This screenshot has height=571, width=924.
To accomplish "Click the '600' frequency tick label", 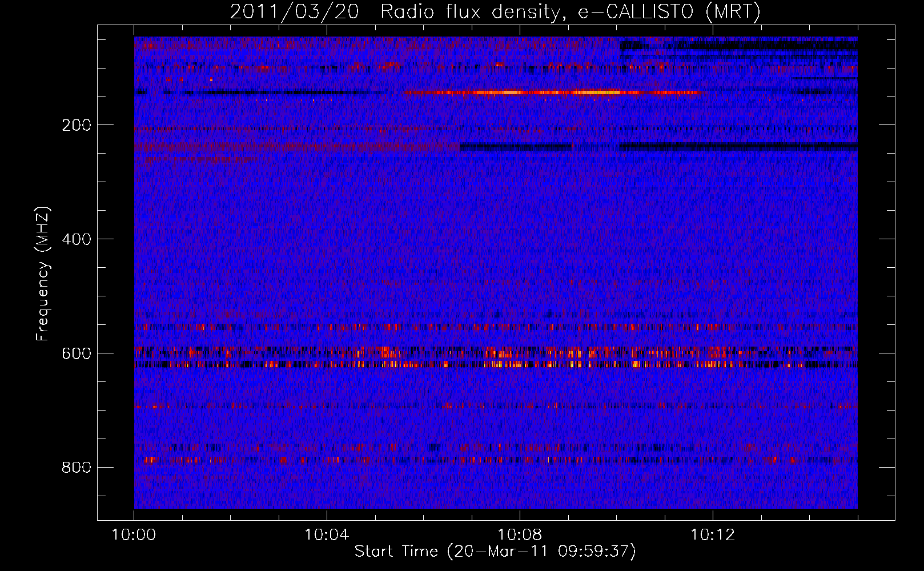I will click(77, 353).
